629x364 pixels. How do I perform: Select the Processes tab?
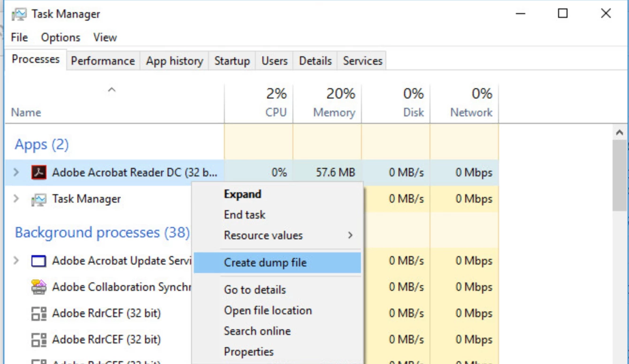pyautogui.click(x=36, y=60)
